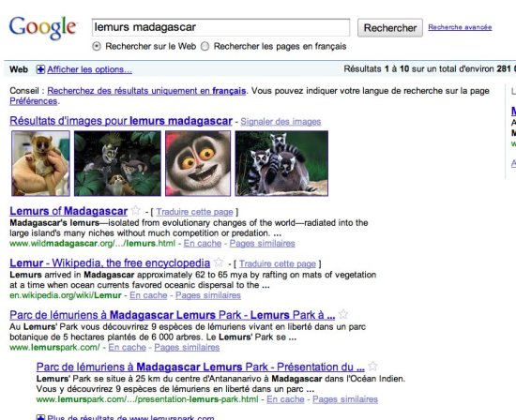The width and height of the screenshot is (516, 420).
Task: Open the King Julien cartoon face thumbnail
Action: (198, 163)
